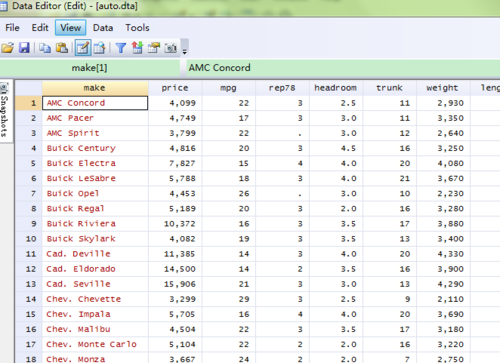This screenshot has height=363, width=500.
Task: Save the dataset with floppy disk icon
Action: [24, 48]
